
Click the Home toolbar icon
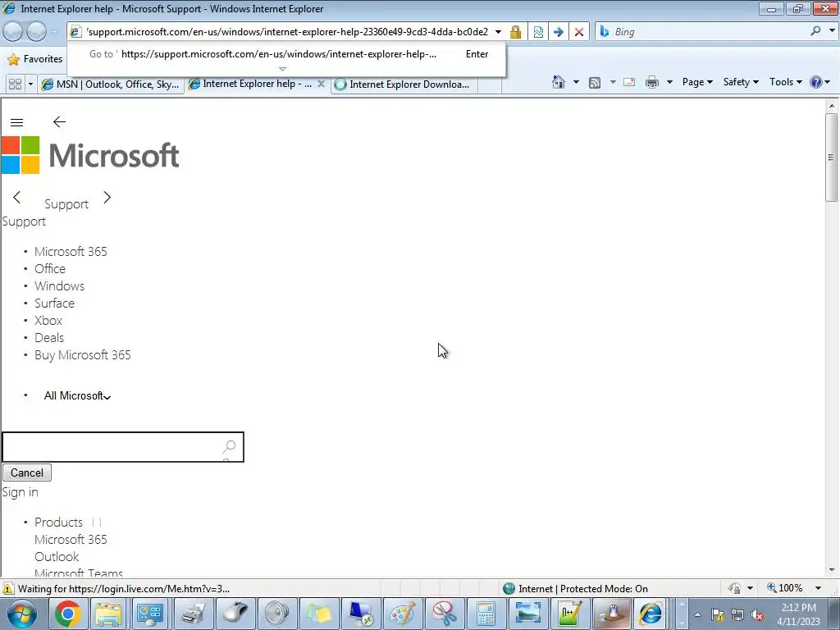pos(558,82)
